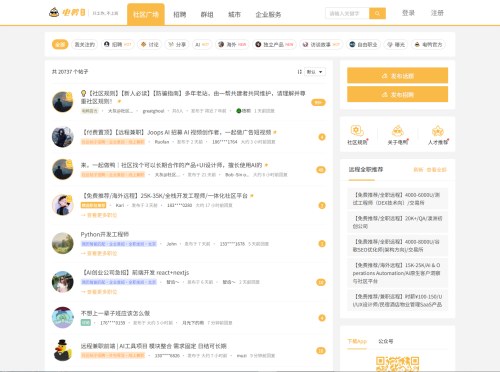Open recommended job 时薪¥100-150/UI/UX设计师
Screen dimensions: 500x372
[x=397, y=301]
